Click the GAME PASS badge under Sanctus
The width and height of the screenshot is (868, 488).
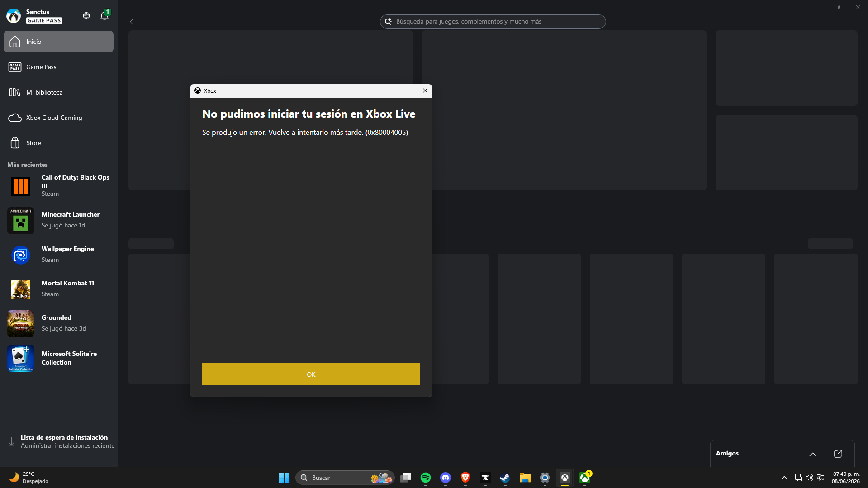(x=44, y=20)
